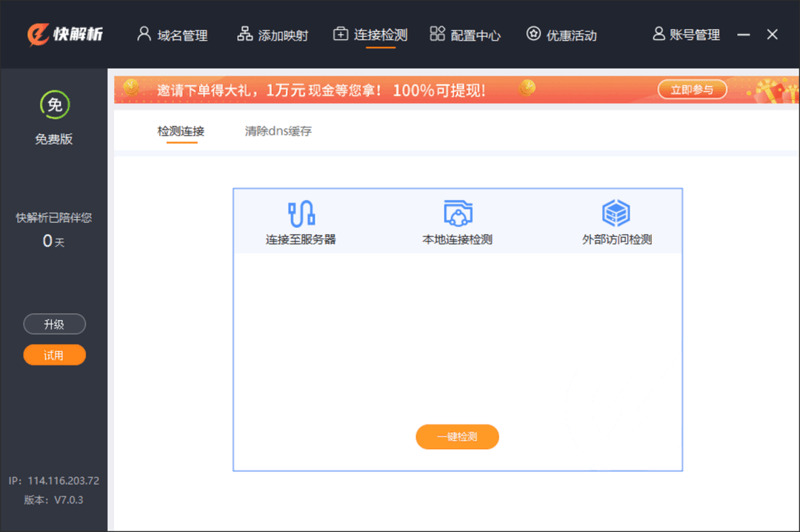Click the 配置中心 grid icon

(437, 34)
